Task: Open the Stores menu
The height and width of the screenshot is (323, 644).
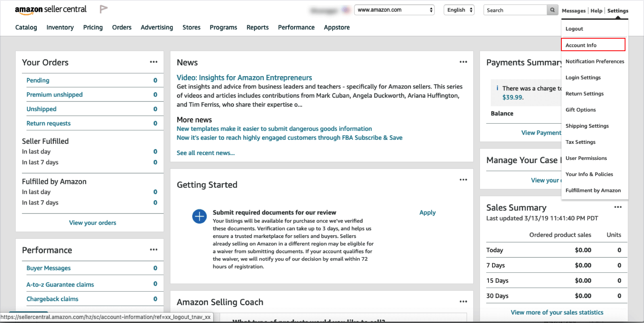Action: tap(191, 27)
